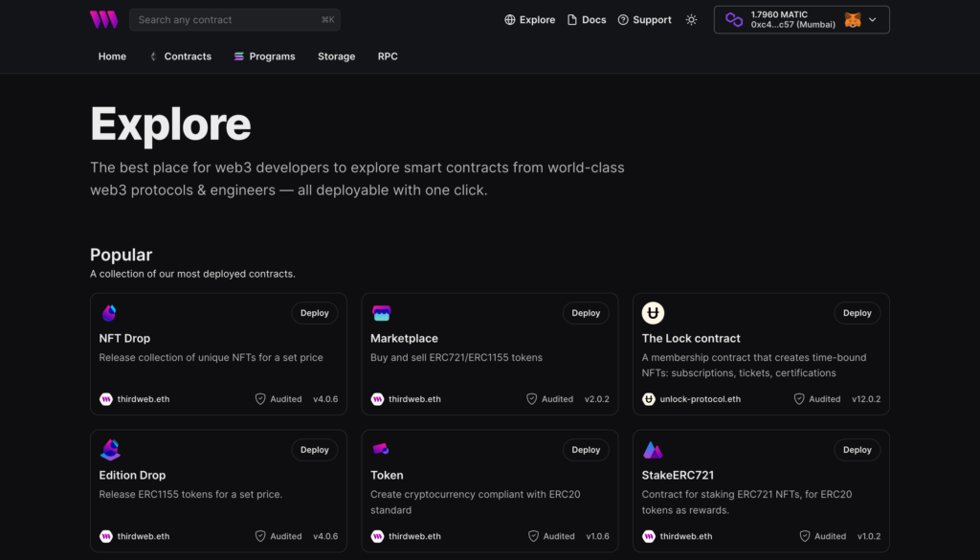Deploy the StakeERC721 contract

pyautogui.click(x=857, y=450)
